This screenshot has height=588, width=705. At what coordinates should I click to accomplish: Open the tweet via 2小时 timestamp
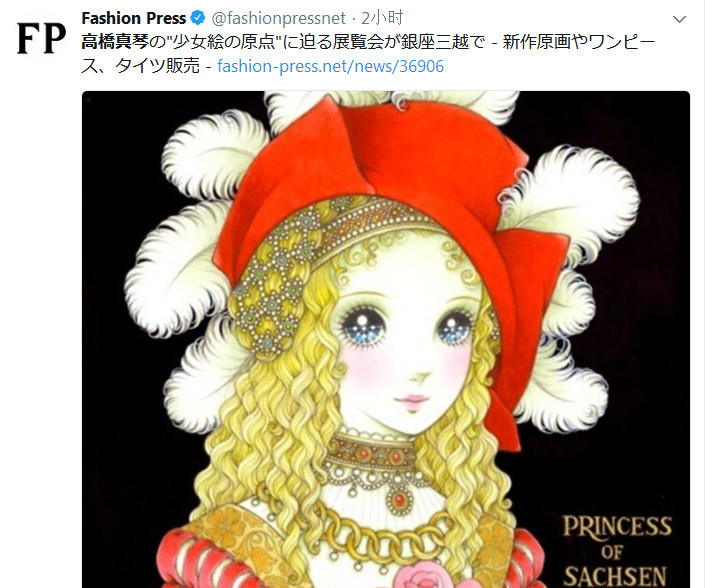click(x=383, y=18)
